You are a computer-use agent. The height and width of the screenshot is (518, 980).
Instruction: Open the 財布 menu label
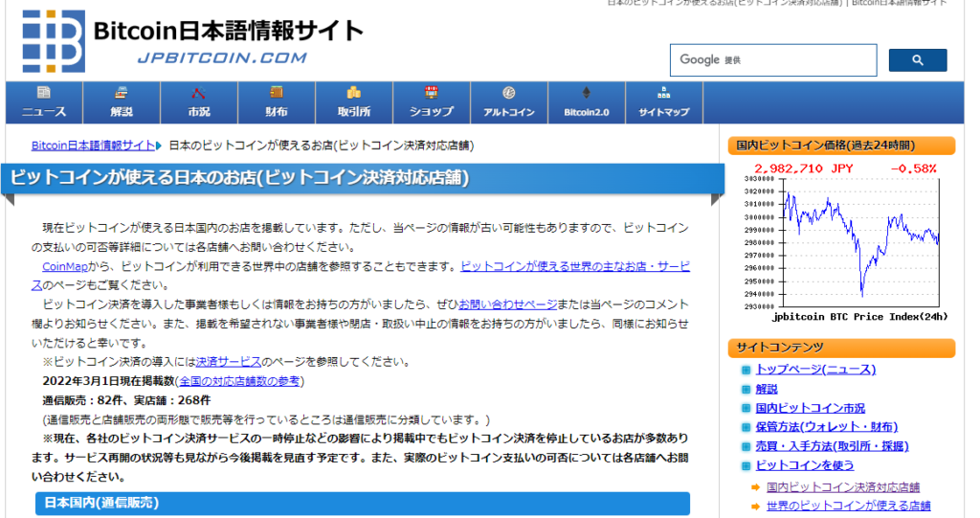point(277,112)
